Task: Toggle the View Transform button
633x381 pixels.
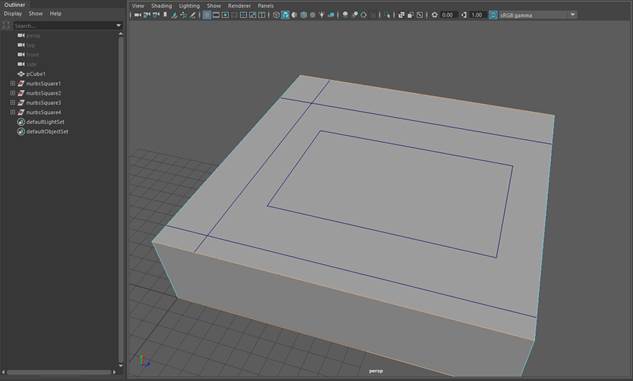Action: point(493,15)
